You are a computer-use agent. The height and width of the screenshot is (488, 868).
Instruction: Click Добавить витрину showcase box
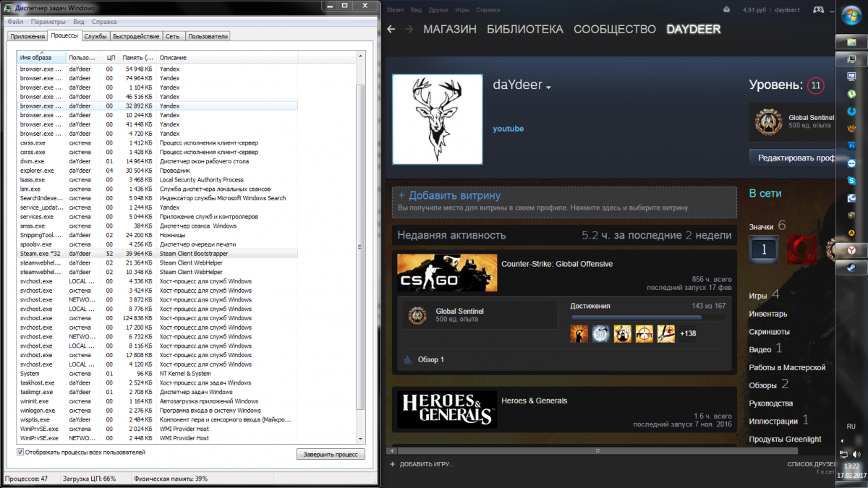click(x=564, y=201)
